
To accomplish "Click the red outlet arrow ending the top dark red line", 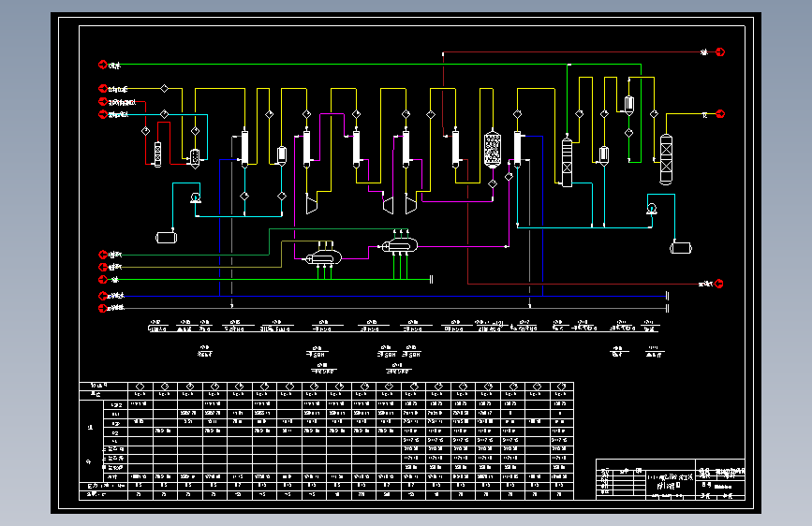I will (720, 51).
